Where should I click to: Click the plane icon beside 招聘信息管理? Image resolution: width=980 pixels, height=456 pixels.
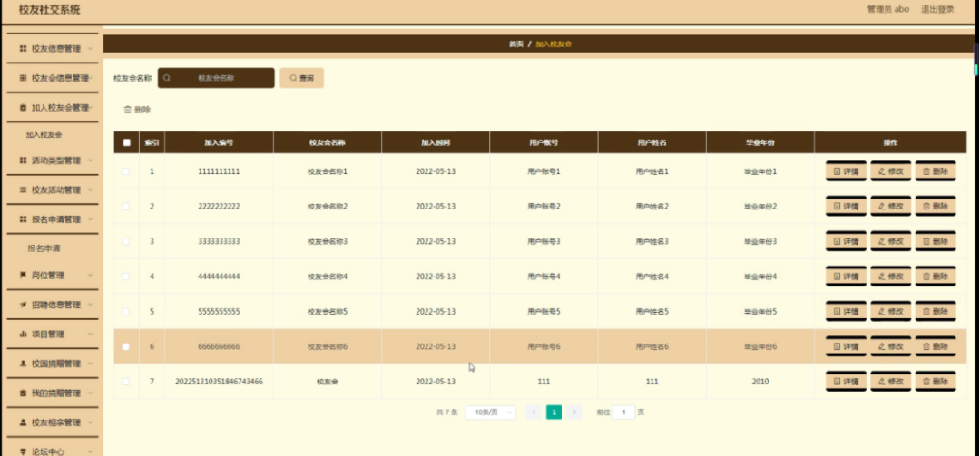tap(23, 305)
